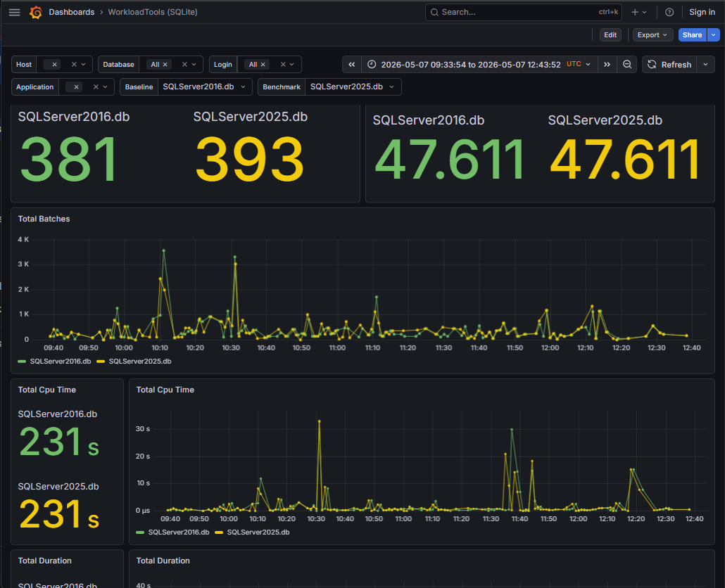
Task: Shift time range backward with double-left arrows
Action: coord(351,65)
